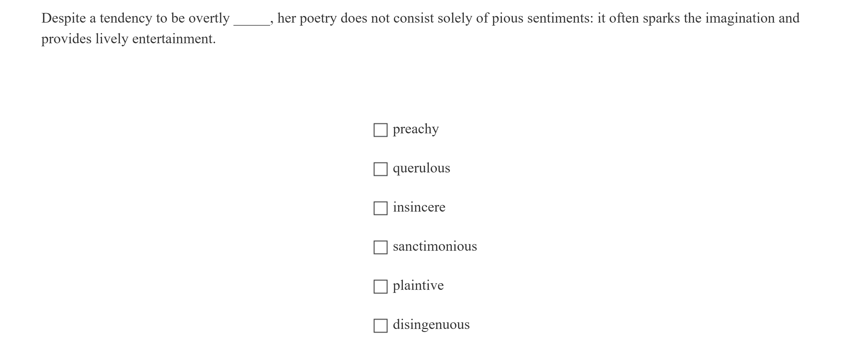Screen dimensions: 868x343
Task: Mark the sanctimonious checkbox
Action: click(x=380, y=247)
